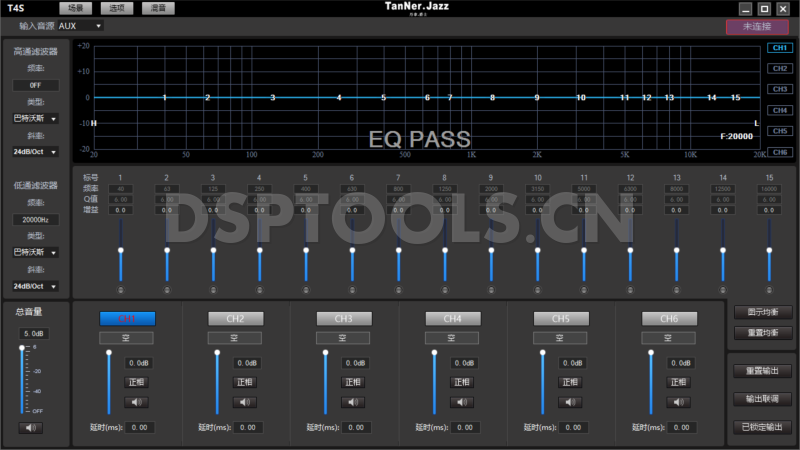Toggle CH1 phase button 正相
Image resolution: width=800 pixels, height=450 pixels.
(x=136, y=382)
